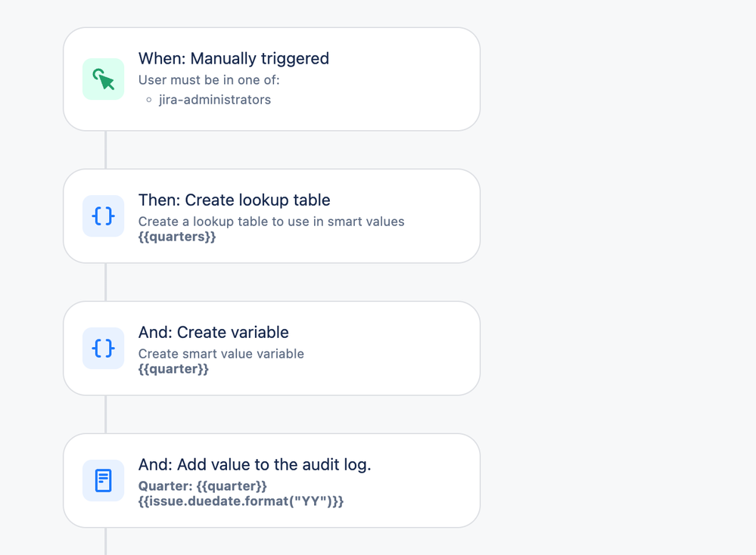Click the manual trigger cursor icon

(x=103, y=79)
